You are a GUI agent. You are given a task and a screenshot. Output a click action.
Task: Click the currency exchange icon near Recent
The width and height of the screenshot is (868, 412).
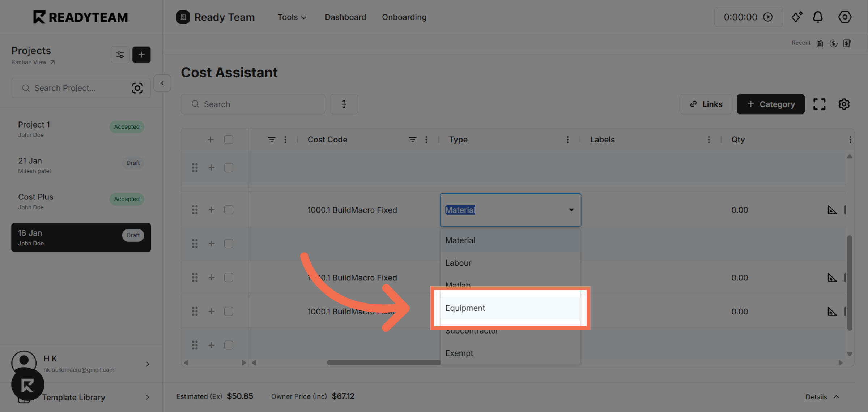click(x=834, y=43)
